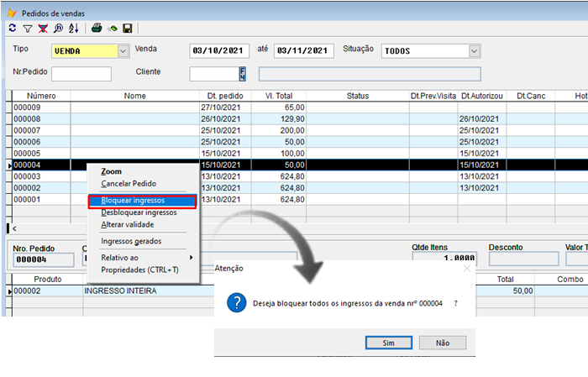
Task: Click the remove filter icon
Action: tap(42, 29)
